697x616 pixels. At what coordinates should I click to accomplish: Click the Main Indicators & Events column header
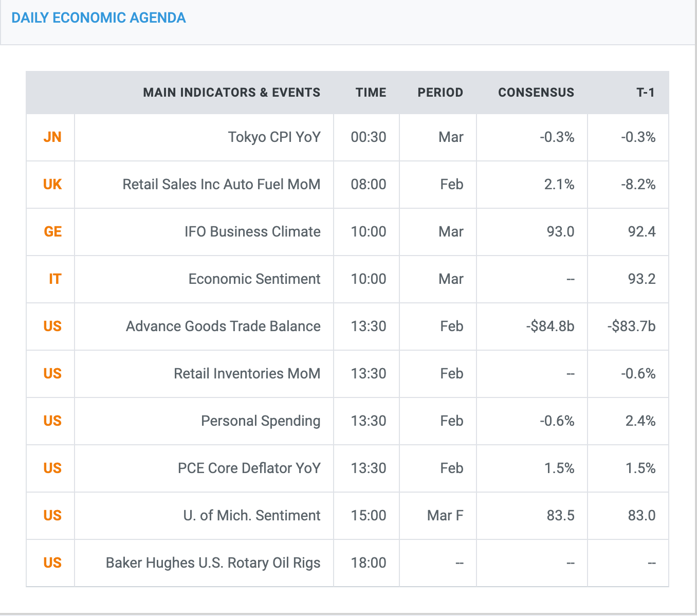tap(231, 93)
